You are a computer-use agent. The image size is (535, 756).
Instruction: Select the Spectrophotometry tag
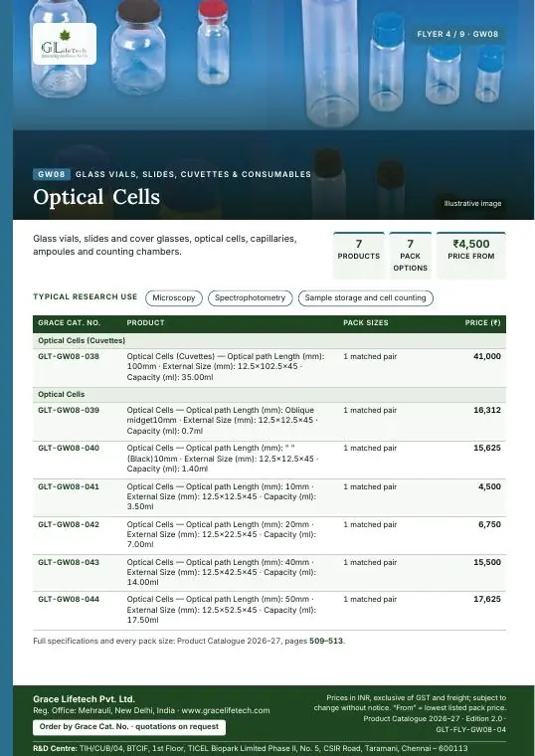pyautogui.click(x=251, y=298)
